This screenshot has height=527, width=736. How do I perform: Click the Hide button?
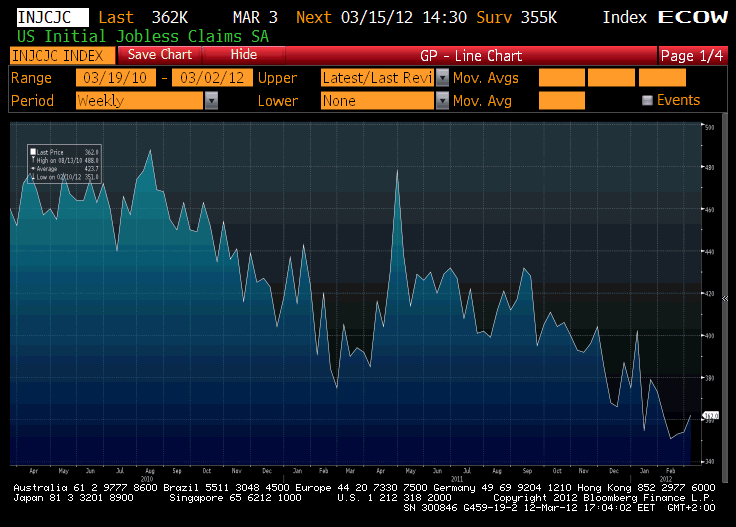pyautogui.click(x=244, y=55)
